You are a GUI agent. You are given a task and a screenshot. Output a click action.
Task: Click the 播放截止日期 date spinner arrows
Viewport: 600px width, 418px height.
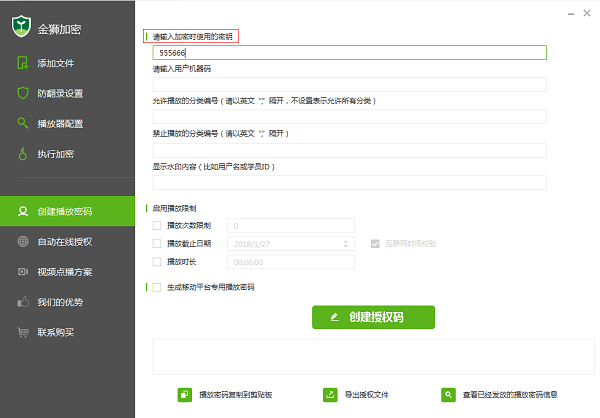tap(346, 244)
